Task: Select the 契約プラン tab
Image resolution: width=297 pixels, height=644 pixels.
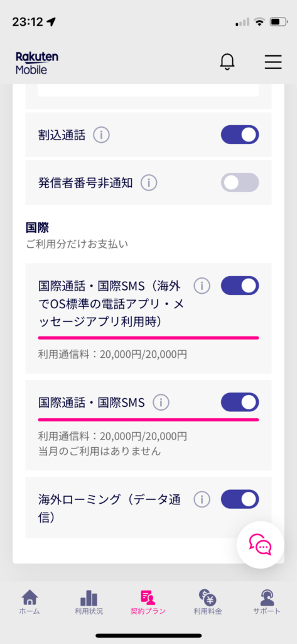Action: [148, 602]
